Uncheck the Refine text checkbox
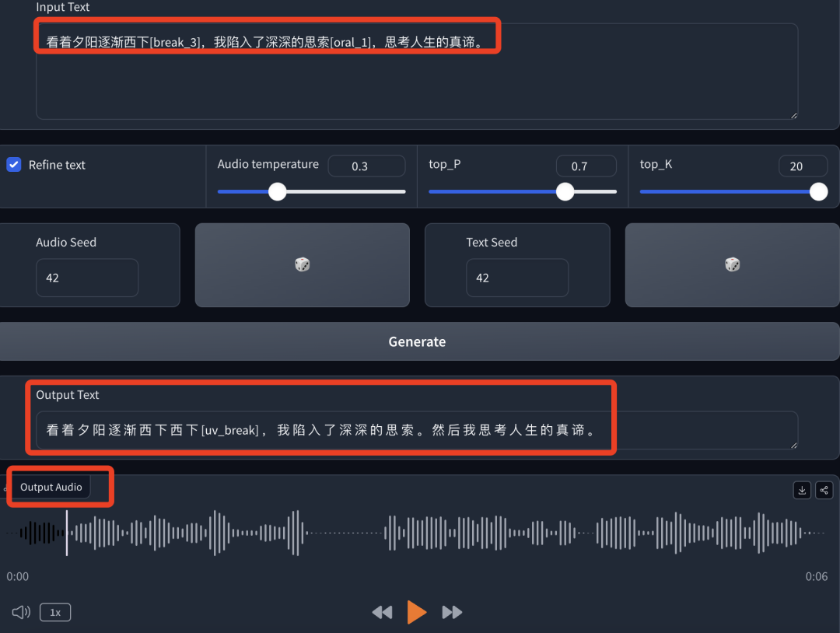Viewport: 840px width, 633px height. (x=14, y=164)
